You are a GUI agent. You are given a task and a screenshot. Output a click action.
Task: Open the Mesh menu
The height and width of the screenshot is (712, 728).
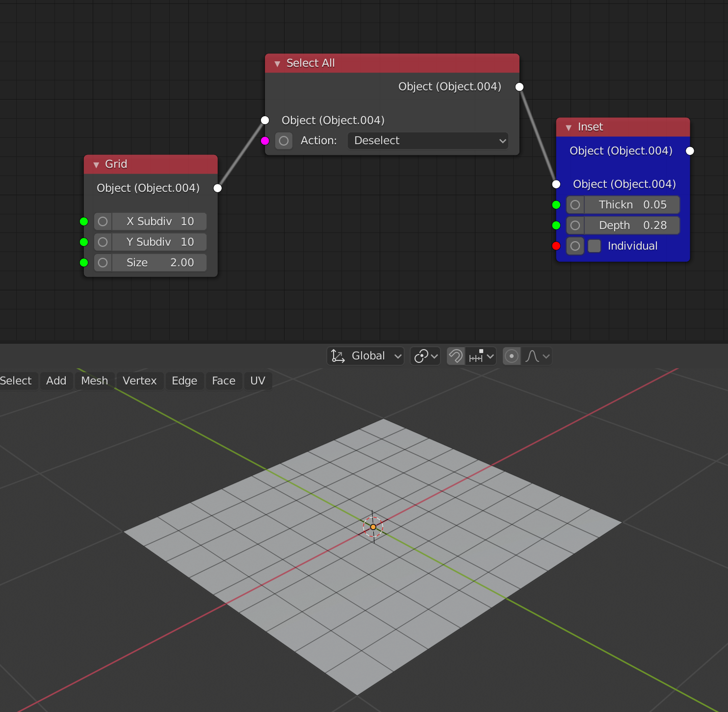click(x=95, y=381)
